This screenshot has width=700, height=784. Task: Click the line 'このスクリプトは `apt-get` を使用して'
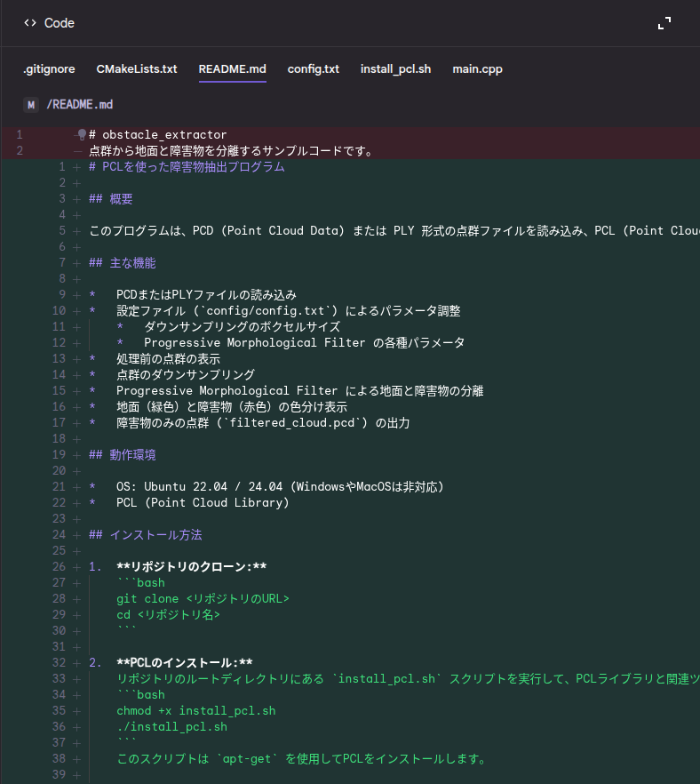303,759
